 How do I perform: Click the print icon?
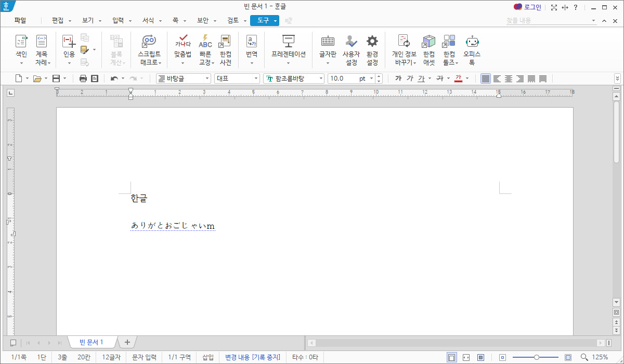pos(83,79)
